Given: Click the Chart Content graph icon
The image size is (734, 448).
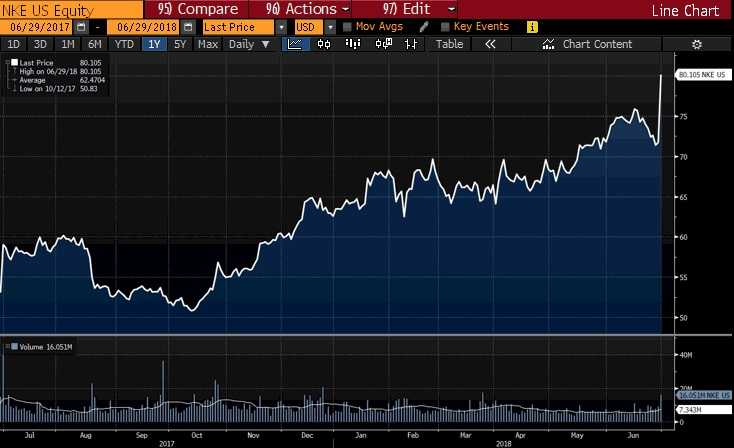Looking at the screenshot, I should click(x=548, y=44).
